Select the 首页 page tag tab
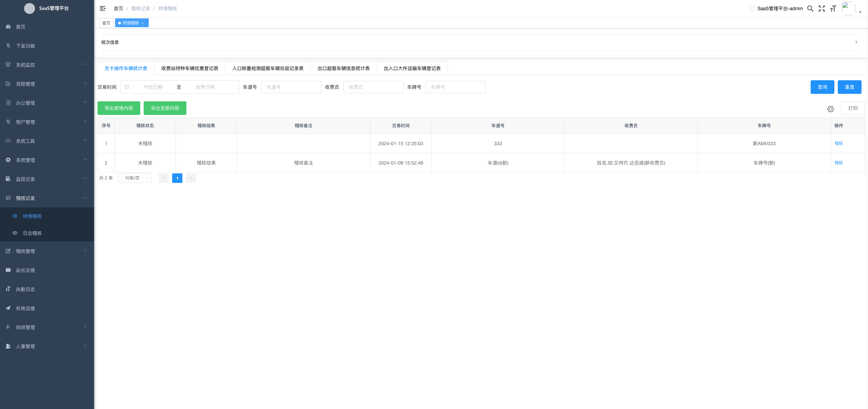The image size is (868, 409). [x=106, y=23]
